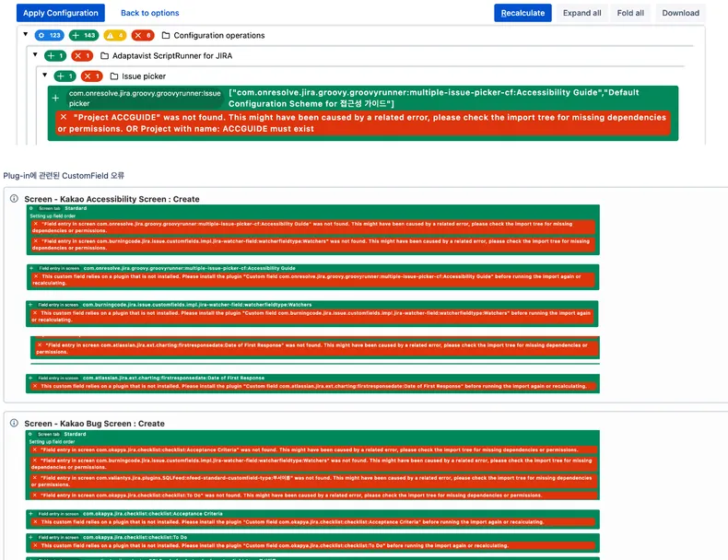This screenshot has width=728, height=560.
Task: Click the Download button
Action: click(x=680, y=13)
